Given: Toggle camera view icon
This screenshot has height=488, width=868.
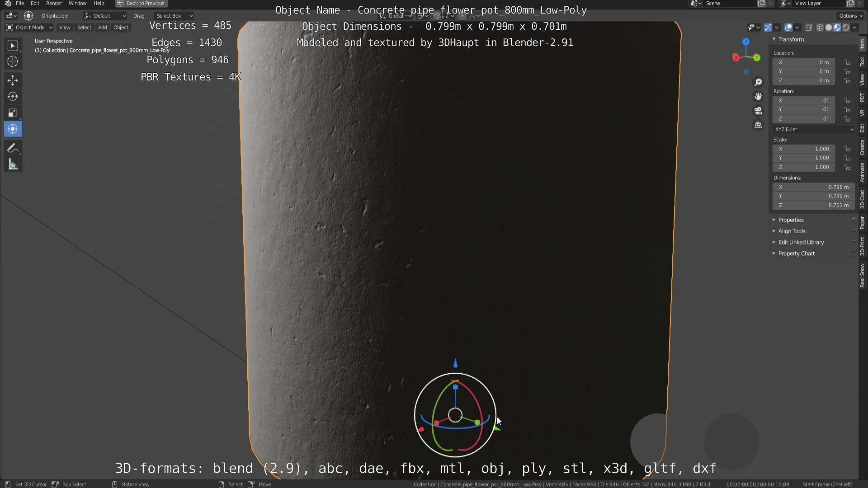Looking at the screenshot, I should coord(758,111).
